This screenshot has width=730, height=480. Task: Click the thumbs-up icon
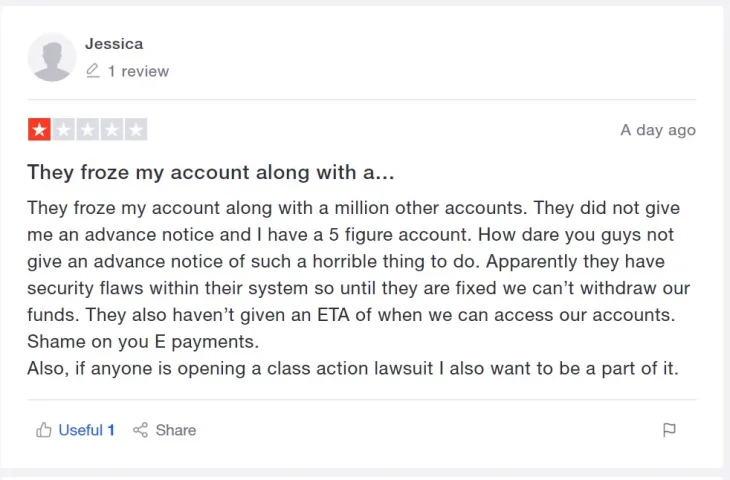click(x=44, y=430)
